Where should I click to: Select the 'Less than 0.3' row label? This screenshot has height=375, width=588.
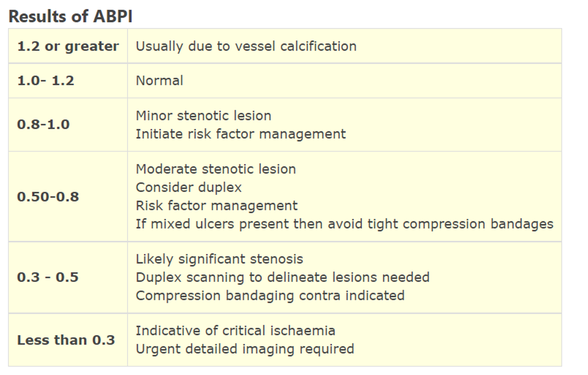pyautogui.click(x=66, y=340)
